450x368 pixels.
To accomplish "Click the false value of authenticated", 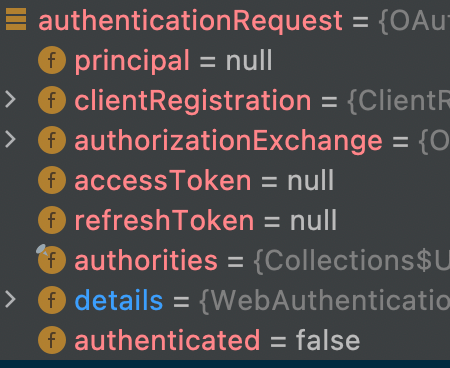I will pos(328,340).
